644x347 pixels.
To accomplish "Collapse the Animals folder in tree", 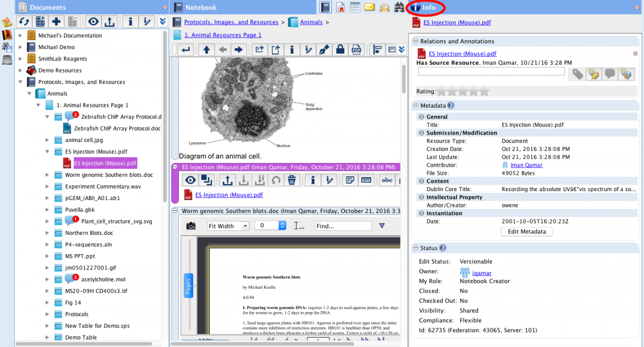I will (29, 93).
